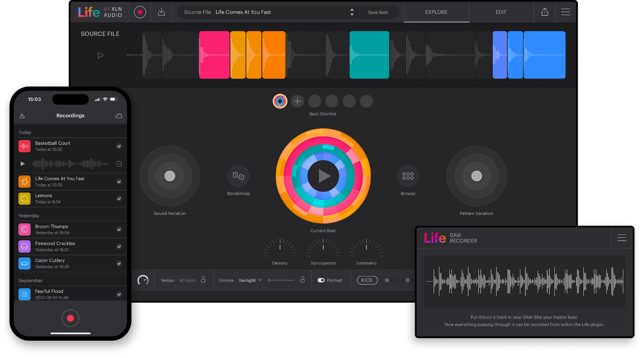Click the Density knob

280,248
